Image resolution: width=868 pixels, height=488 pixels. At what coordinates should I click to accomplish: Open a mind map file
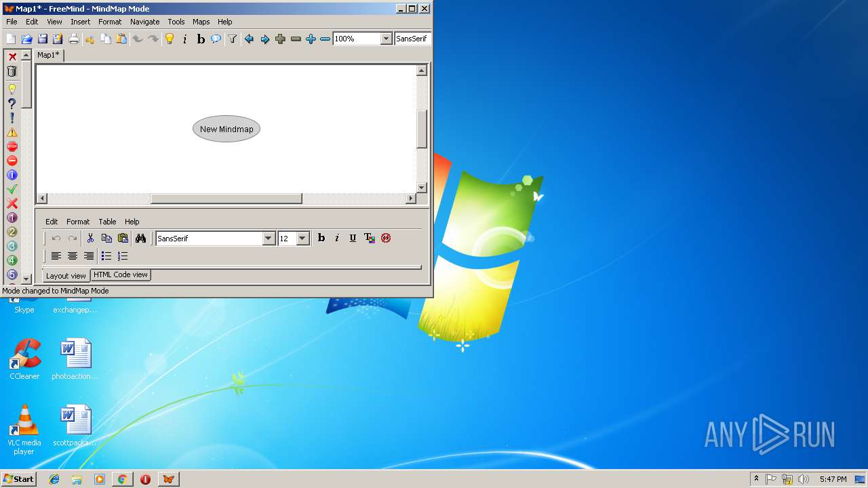(x=27, y=39)
